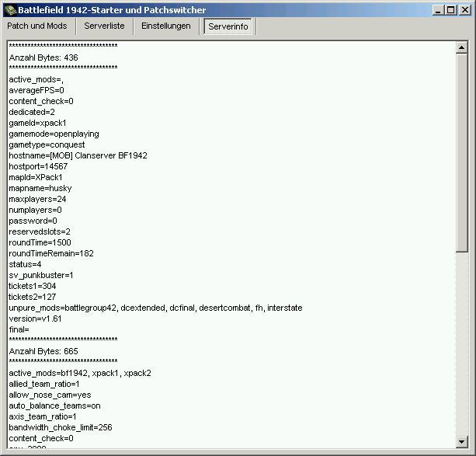Click the 'auto_balance_teams=on' line
Viewport: 476px width, 456px height.
click(x=54, y=406)
